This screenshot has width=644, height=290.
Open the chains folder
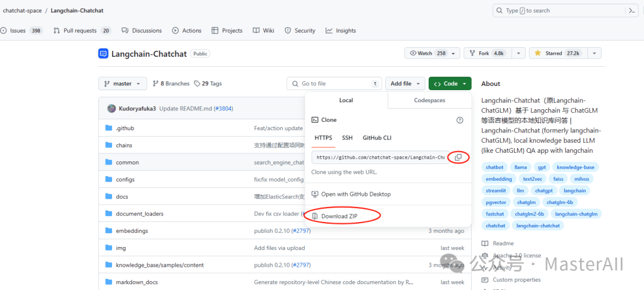124,146
